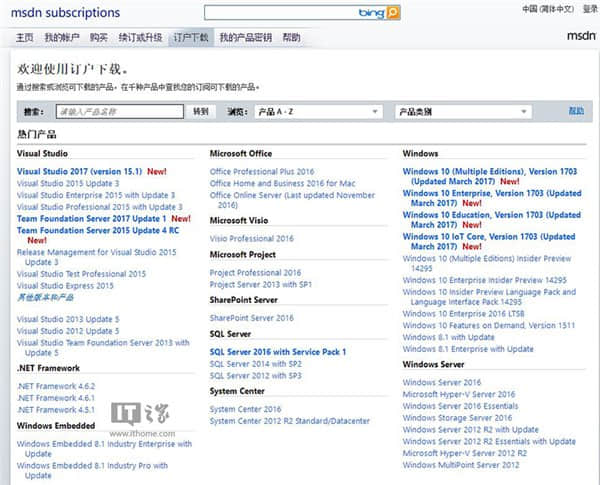Open Visual Studio 2015 Update 3 link
600x485 pixels.
tap(68, 183)
